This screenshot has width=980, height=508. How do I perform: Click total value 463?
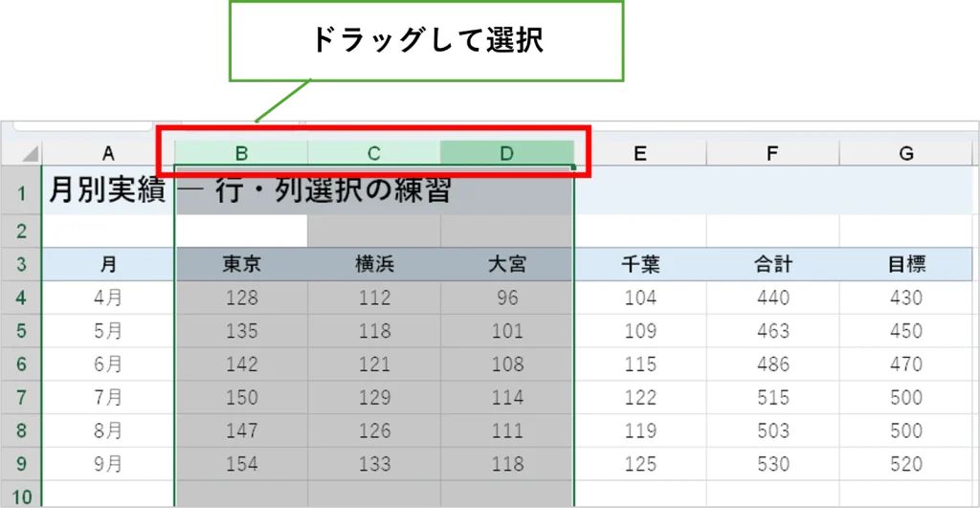pos(772,331)
